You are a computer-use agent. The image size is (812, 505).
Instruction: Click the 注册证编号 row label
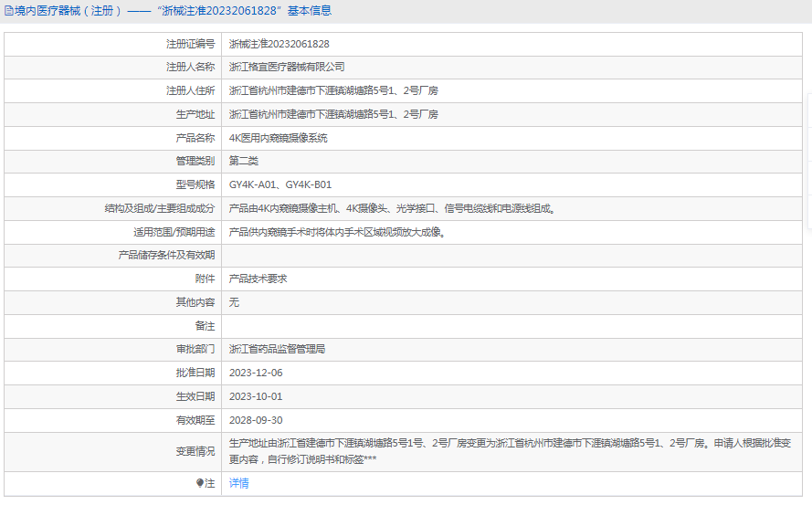[x=190, y=44]
